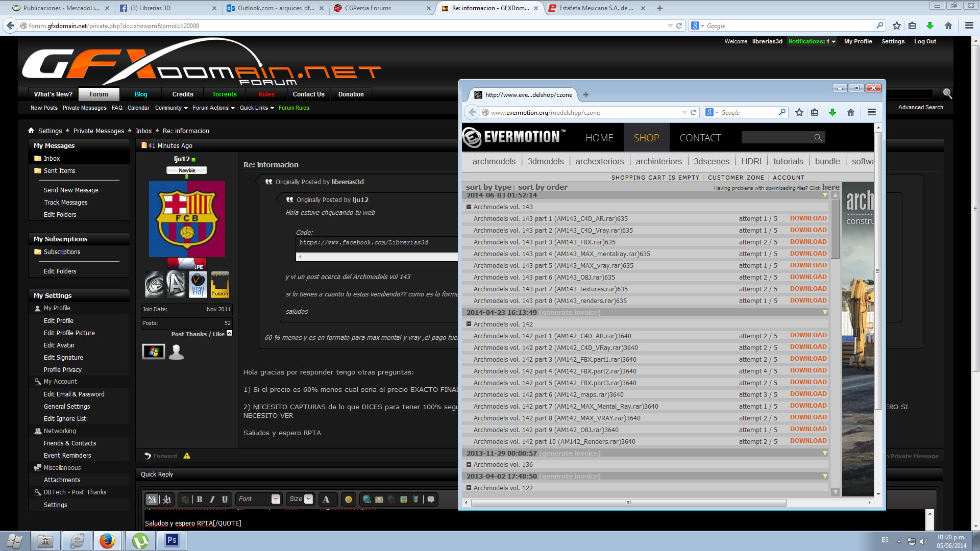Click the paste clipboard icon in editor
This screenshot has width=980, height=551.
pyautogui.click(x=185, y=499)
